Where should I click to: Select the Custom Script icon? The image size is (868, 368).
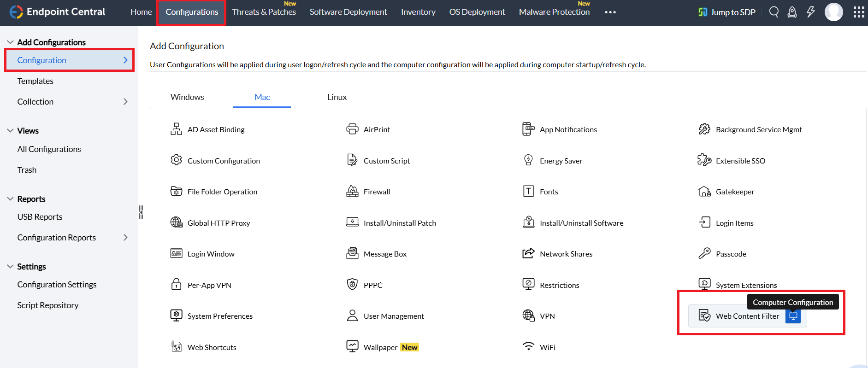point(352,160)
